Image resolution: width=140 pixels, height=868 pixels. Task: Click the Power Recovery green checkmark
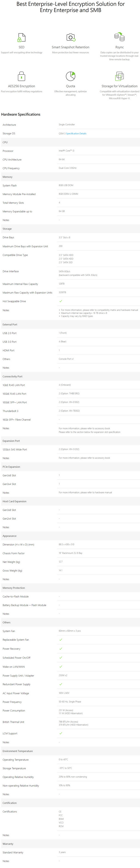coord(61,649)
